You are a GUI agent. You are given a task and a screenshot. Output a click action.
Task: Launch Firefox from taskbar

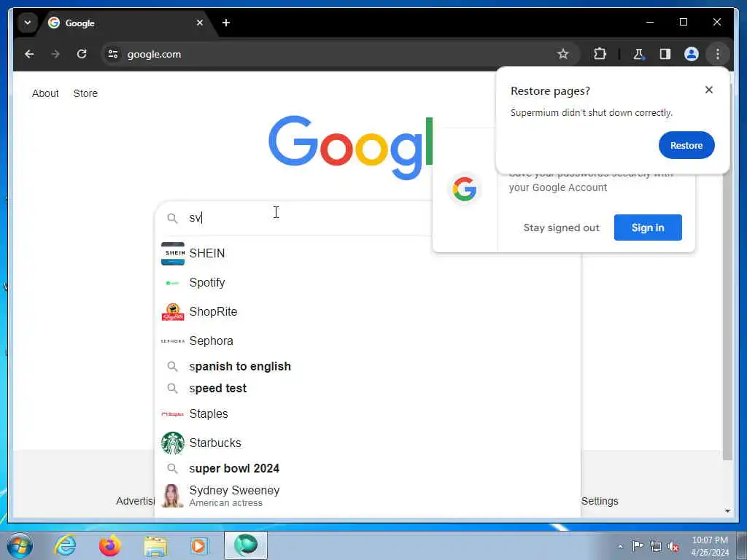(109, 545)
